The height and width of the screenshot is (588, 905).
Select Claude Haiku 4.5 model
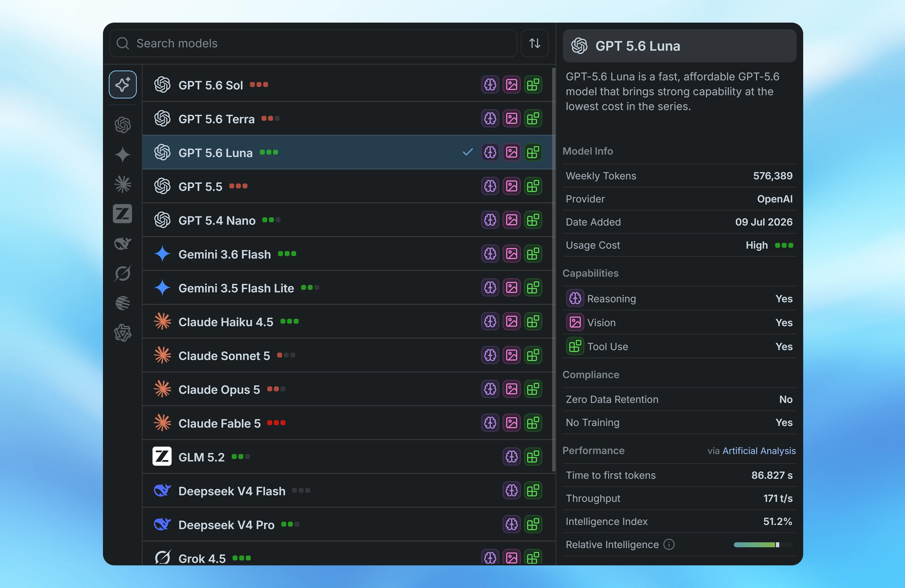[x=348, y=321]
